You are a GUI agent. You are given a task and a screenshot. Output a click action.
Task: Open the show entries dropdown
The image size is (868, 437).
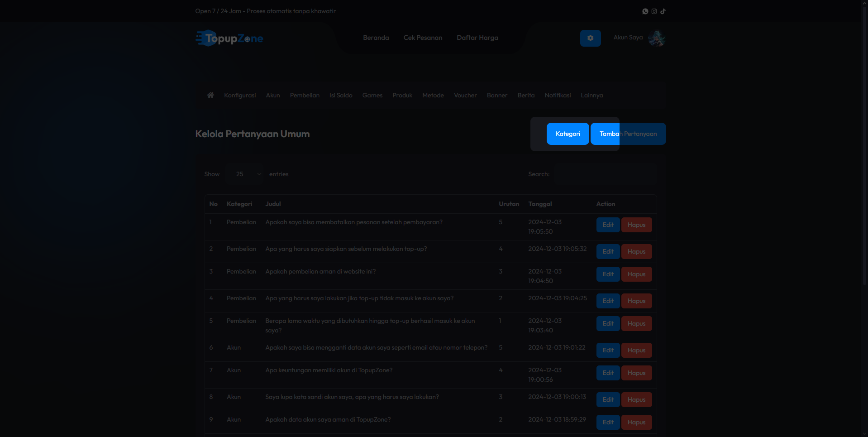pos(245,174)
